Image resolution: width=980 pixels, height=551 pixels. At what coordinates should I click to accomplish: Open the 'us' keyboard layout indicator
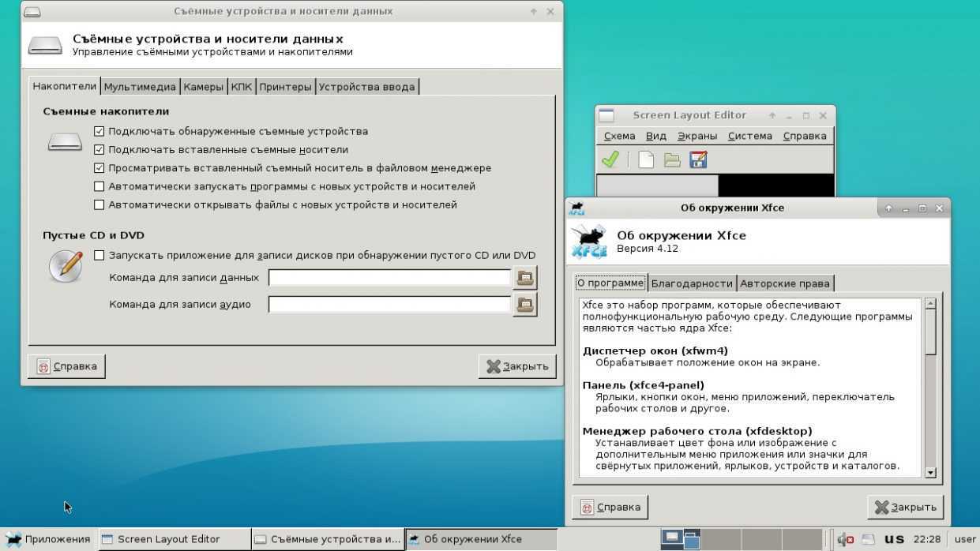click(x=894, y=539)
